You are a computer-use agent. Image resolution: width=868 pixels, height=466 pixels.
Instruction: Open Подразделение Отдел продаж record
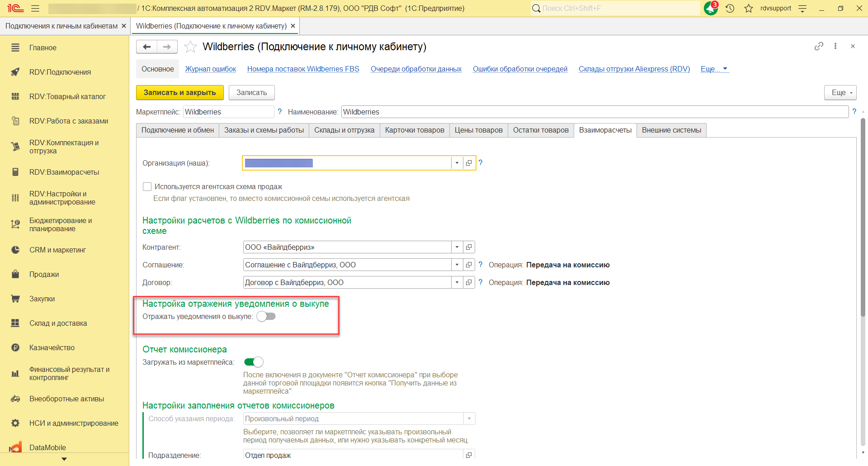pyautogui.click(x=469, y=455)
